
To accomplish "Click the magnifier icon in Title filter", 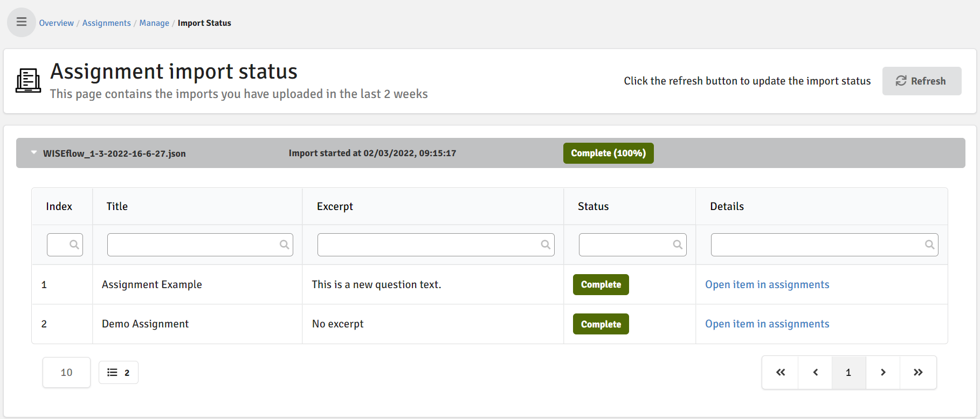I will [x=284, y=245].
